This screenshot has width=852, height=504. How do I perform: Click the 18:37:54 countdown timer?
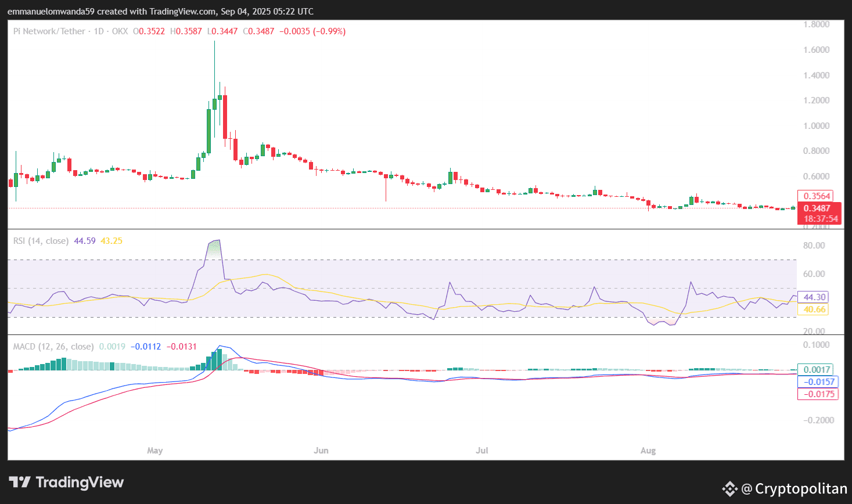[x=821, y=219]
